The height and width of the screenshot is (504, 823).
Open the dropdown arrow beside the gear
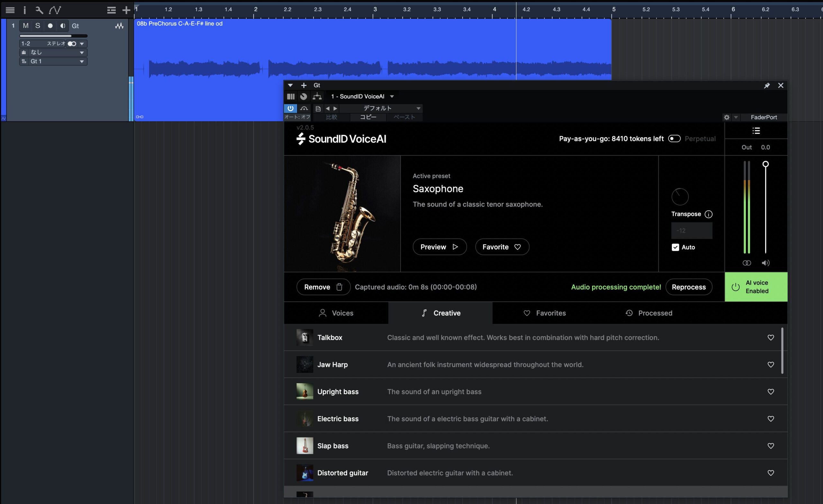pos(736,117)
